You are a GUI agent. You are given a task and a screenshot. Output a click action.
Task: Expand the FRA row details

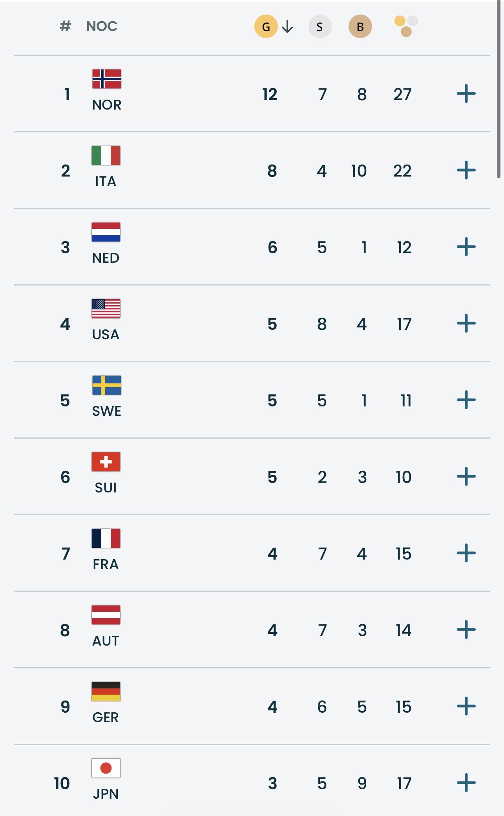click(466, 553)
